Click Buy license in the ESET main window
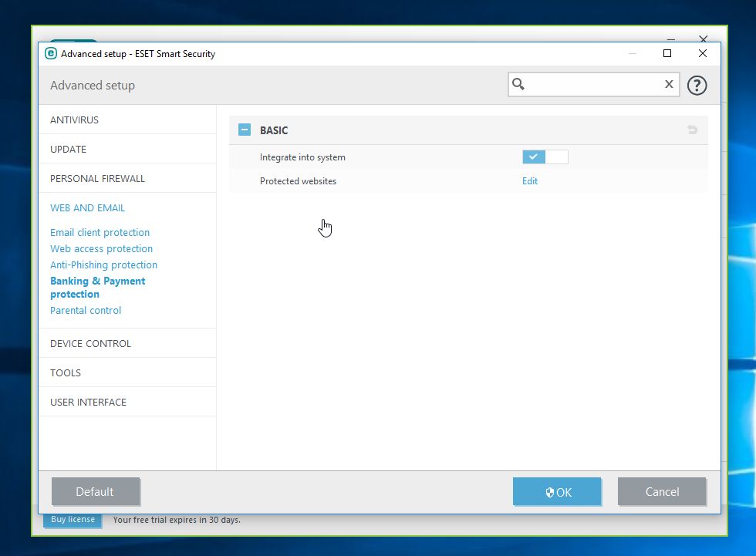Image resolution: width=756 pixels, height=556 pixels. tap(73, 521)
